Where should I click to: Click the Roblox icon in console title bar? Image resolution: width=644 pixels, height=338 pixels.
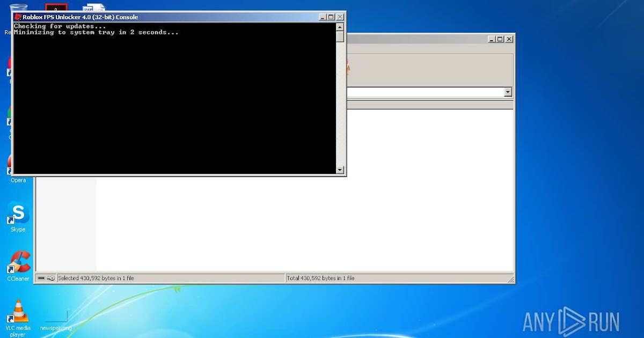pyautogui.click(x=18, y=17)
